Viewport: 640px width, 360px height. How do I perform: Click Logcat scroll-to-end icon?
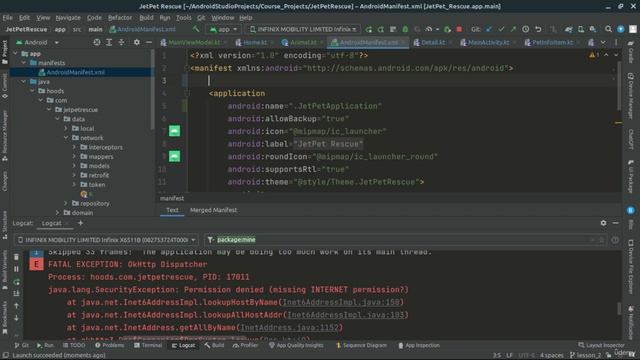click(x=16, y=293)
